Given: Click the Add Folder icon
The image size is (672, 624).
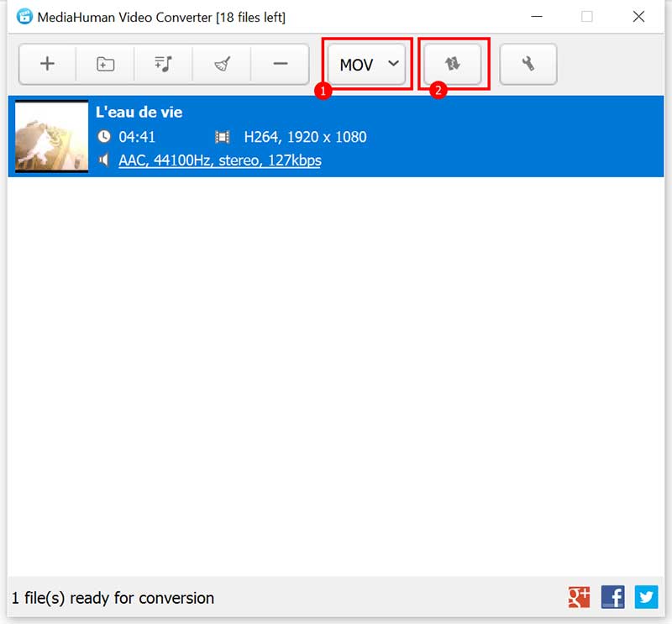Looking at the screenshot, I should click(x=104, y=64).
